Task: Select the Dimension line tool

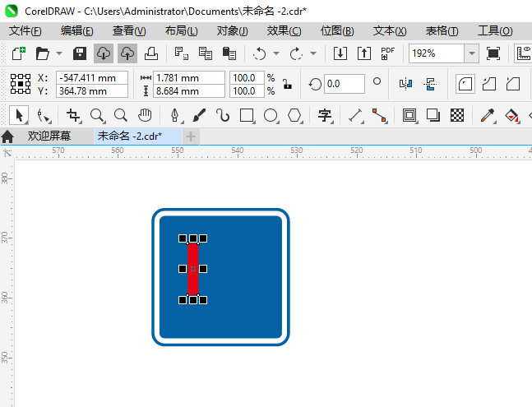Action: click(355, 115)
